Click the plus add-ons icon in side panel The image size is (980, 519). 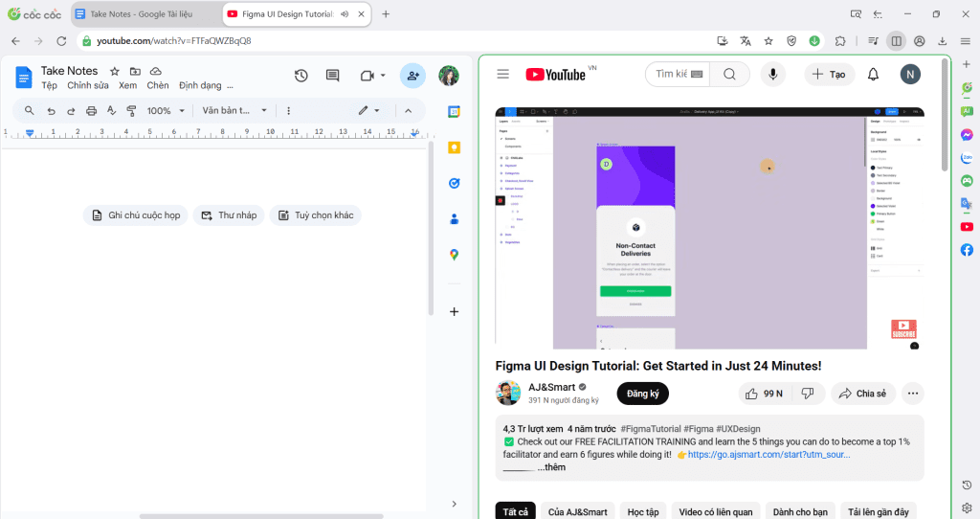(455, 311)
